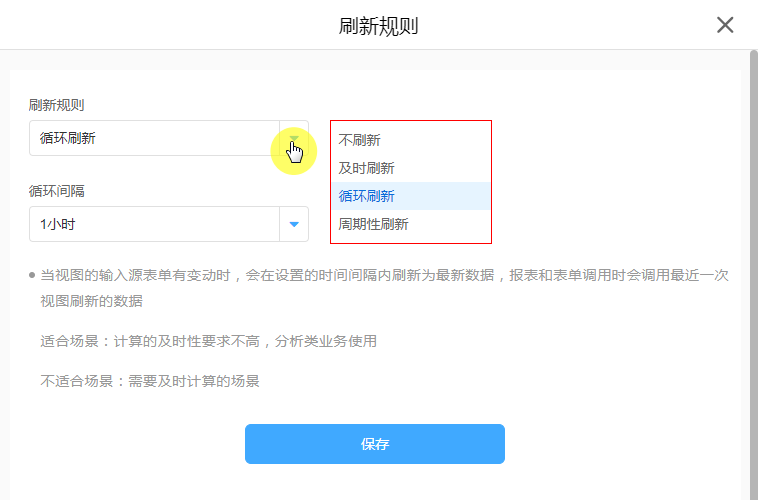Open the 循环间隔 dropdown arrow
The image size is (758, 500).
294,224
